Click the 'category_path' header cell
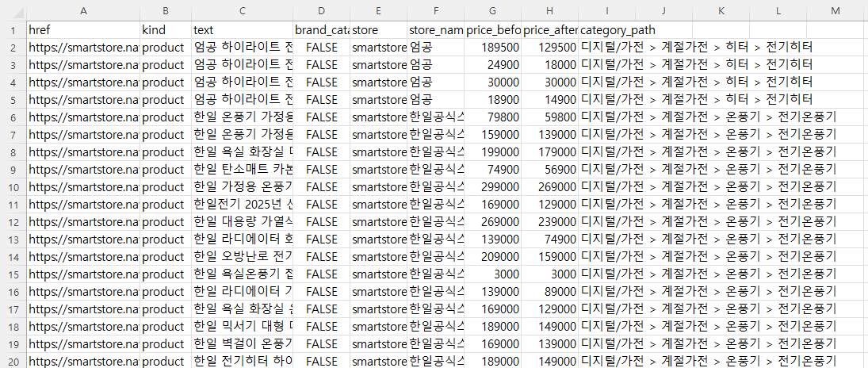Image resolution: width=868 pixels, height=368 pixels. [x=606, y=29]
